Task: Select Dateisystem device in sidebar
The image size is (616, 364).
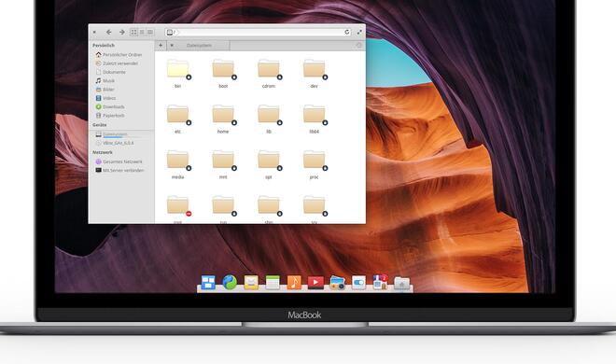Action: (x=119, y=134)
